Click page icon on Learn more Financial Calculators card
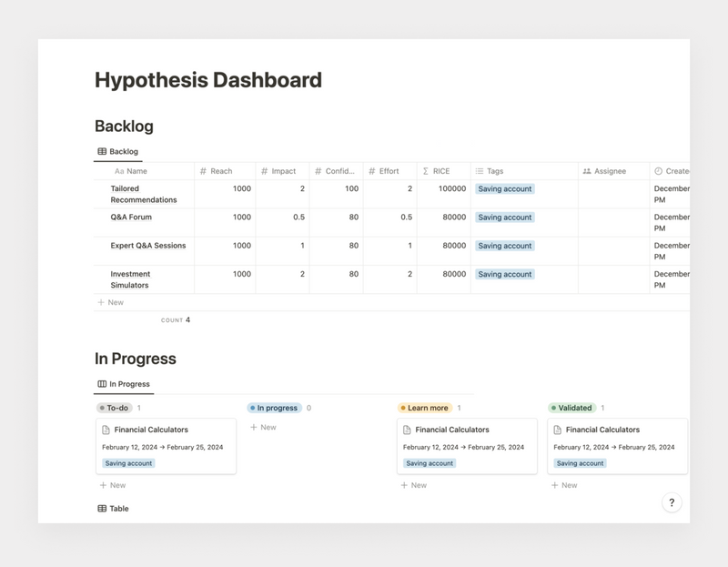 pyautogui.click(x=407, y=430)
